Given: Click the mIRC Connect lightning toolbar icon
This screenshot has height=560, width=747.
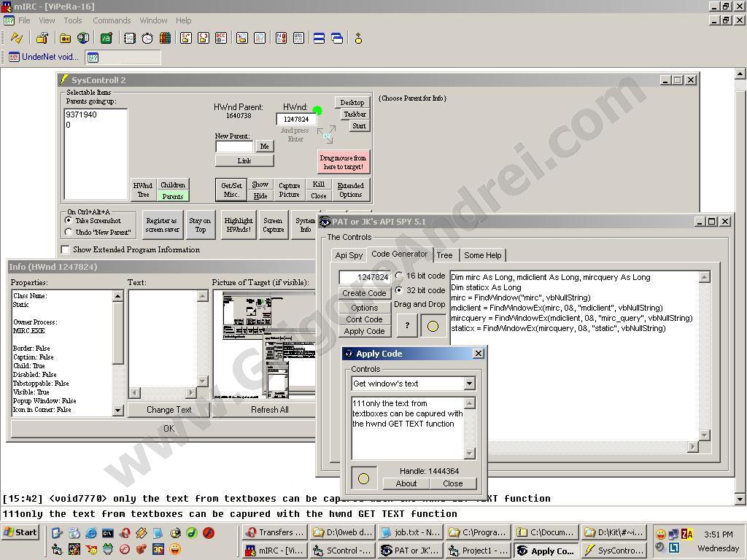Looking at the screenshot, I should tap(17, 38).
